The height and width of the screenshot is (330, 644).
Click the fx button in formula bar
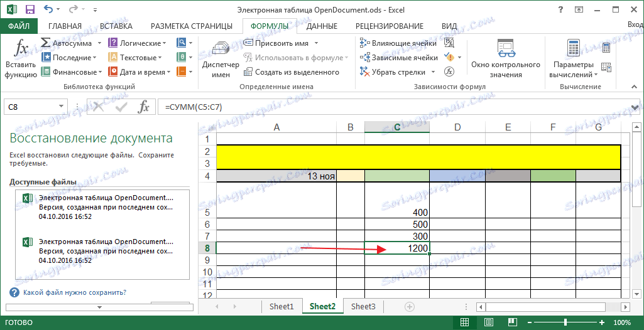[143, 107]
